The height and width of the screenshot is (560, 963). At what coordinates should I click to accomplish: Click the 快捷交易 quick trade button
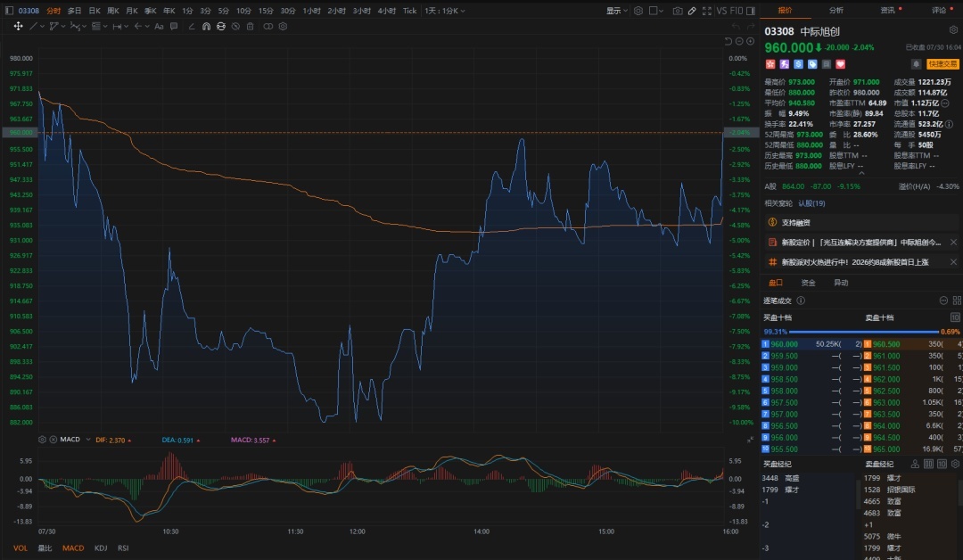(942, 64)
